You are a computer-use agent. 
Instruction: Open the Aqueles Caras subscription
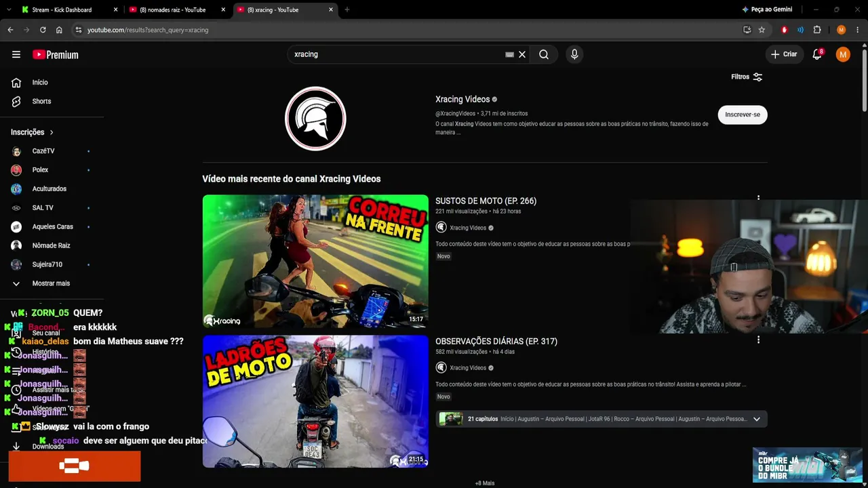click(x=52, y=227)
